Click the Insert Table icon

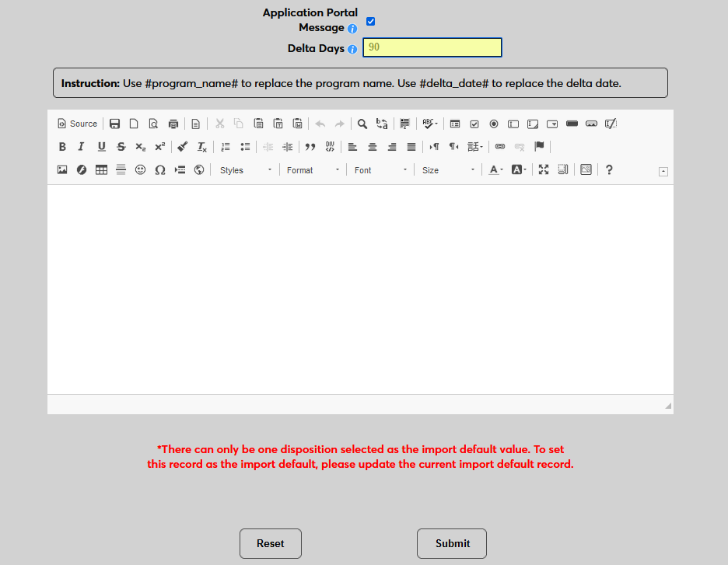click(101, 170)
